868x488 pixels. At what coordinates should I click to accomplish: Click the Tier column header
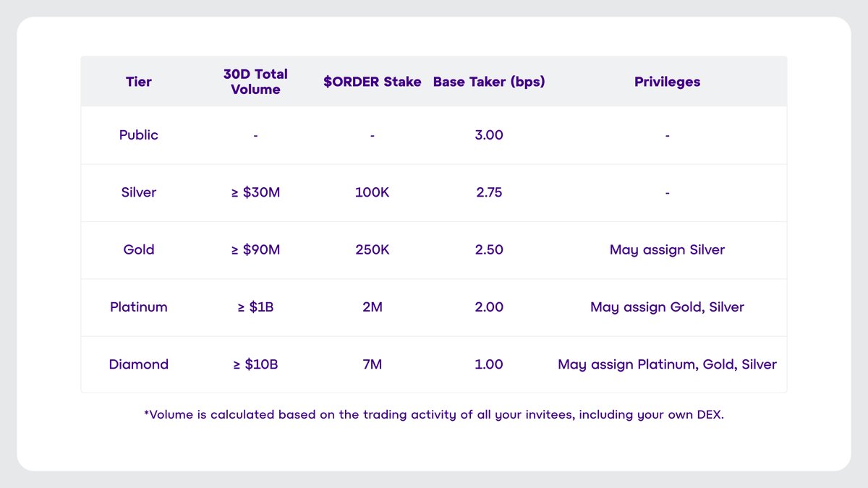pyautogui.click(x=138, y=82)
